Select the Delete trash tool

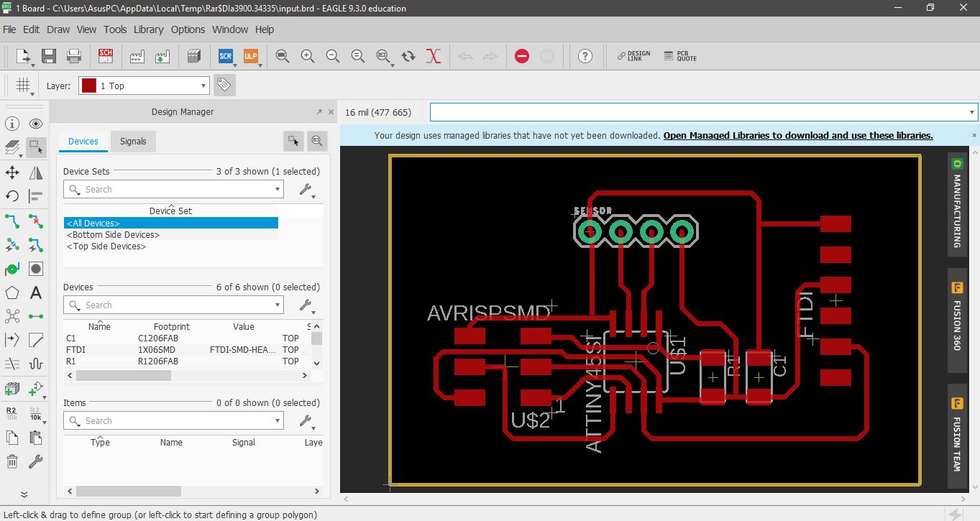(x=12, y=461)
